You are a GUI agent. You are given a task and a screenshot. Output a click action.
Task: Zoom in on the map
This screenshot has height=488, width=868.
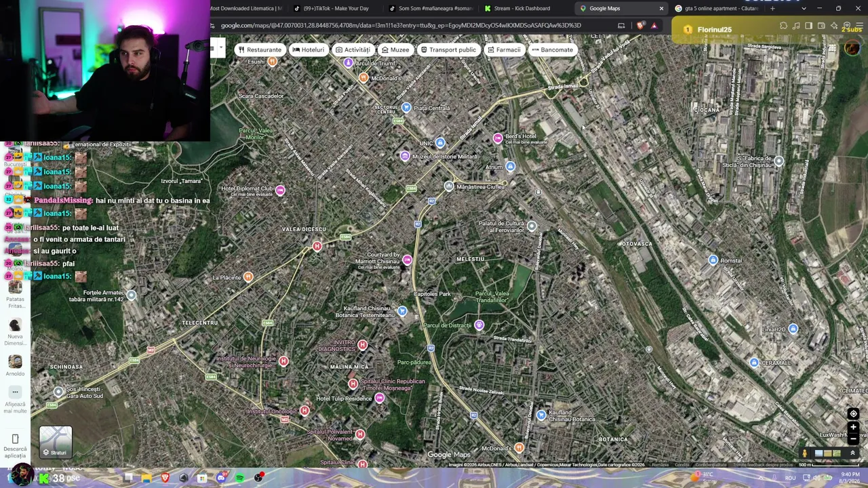point(853,427)
